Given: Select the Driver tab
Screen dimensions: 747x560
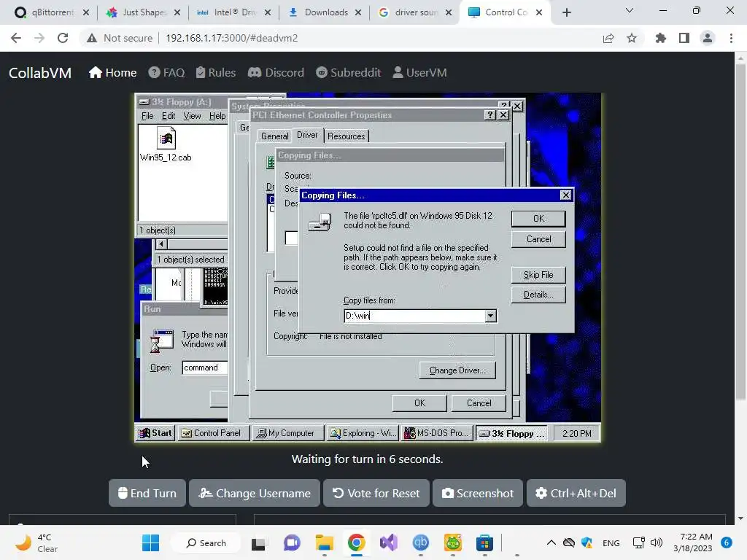Looking at the screenshot, I should [307, 135].
